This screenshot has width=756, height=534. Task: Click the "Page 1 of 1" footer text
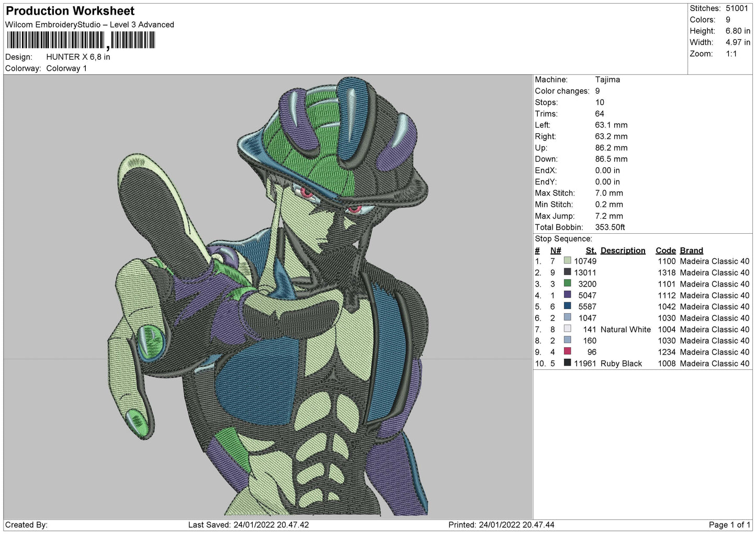tap(729, 525)
